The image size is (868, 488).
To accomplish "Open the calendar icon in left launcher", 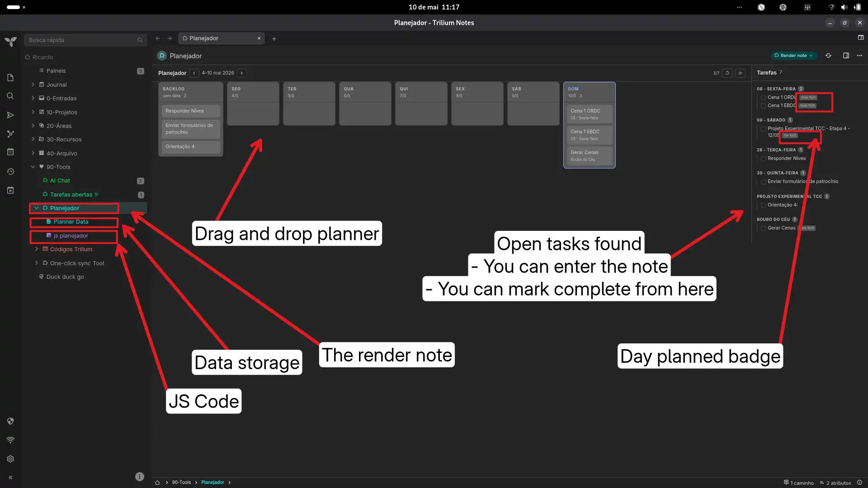I will pos(10,152).
